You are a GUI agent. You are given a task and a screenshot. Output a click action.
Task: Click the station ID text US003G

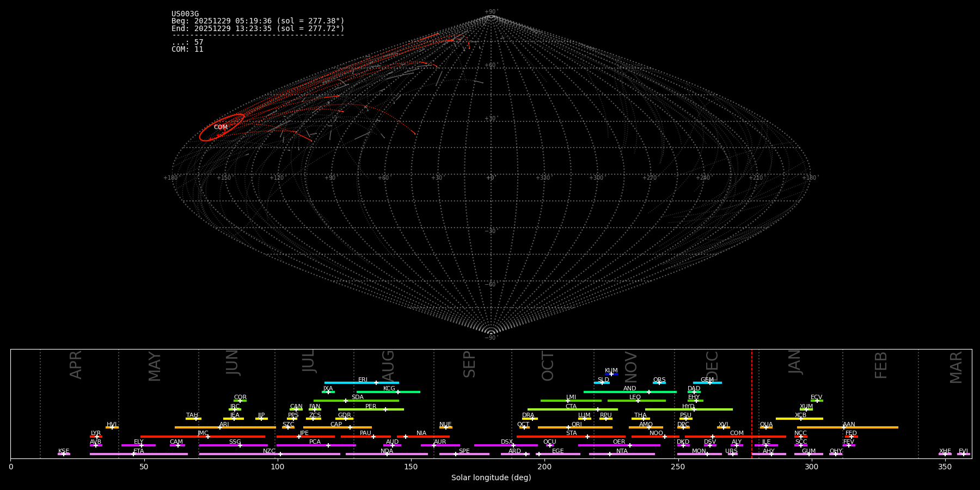coord(185,14)
